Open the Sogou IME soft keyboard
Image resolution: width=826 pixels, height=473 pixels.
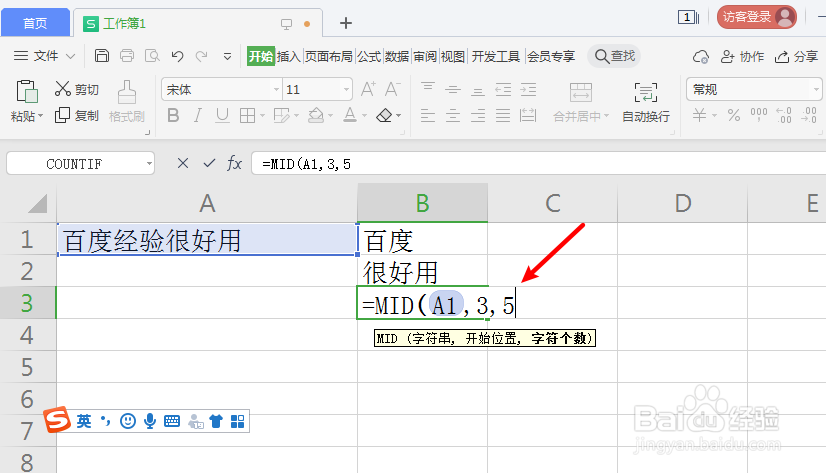172,421
